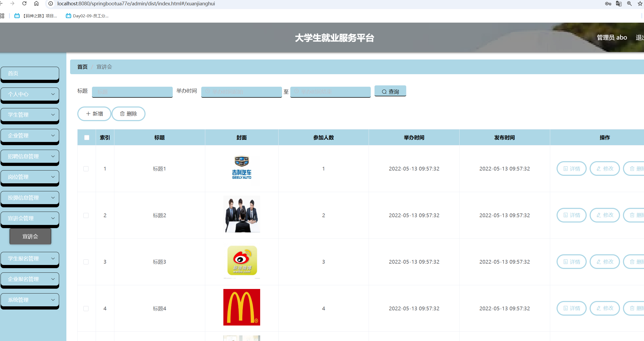Image resolution: width=644 pixels, height=341 pixels.
Task: Collapse 宣讲会管理 sidebar menu
Action: click(30, 218)
